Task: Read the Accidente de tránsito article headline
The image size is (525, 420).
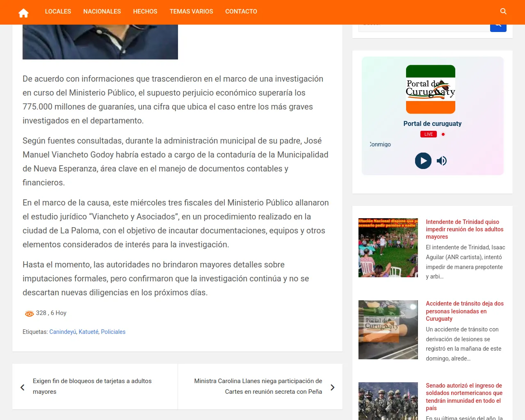Action: point(464,311)
